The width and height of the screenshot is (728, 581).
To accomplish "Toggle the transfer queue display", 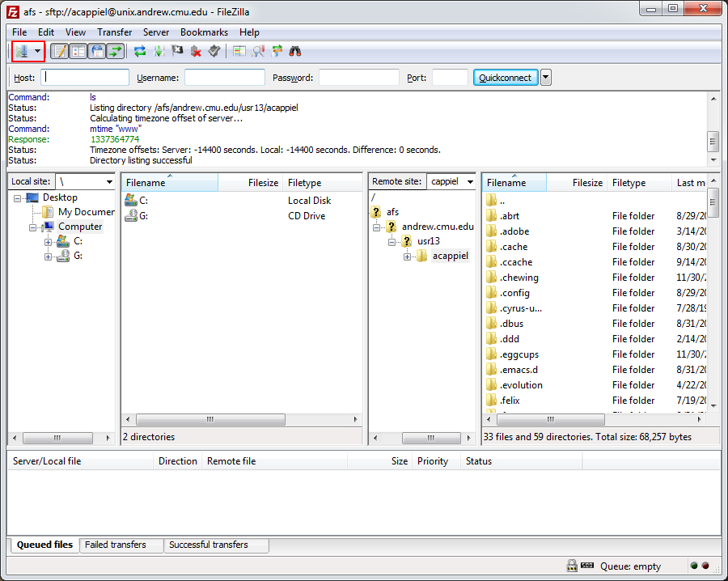I will (115, 51).
